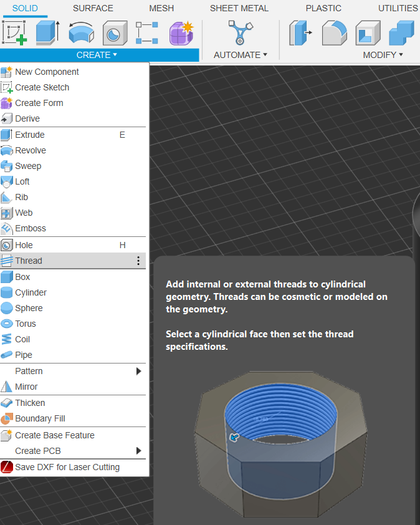Expand the Pattern submenu
This screenshot has height=525, width=420.
pyautogui.click(x=73, y=371)
